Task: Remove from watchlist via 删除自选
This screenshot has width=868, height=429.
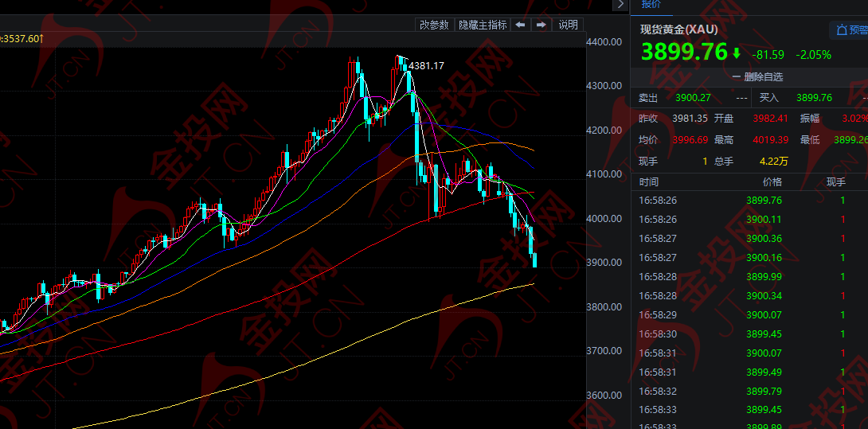Action: point(763,77)
